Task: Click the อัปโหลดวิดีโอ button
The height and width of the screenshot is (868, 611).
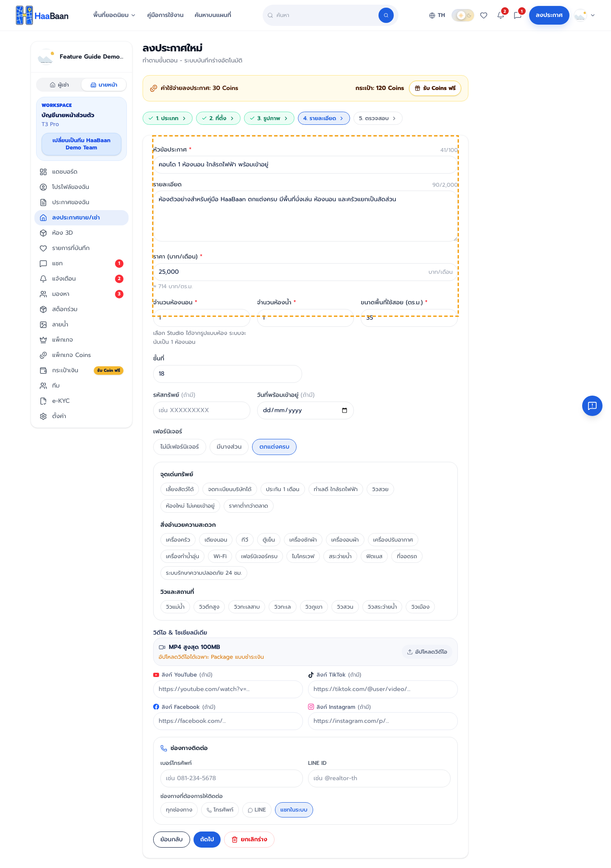Action: [427, 652]
